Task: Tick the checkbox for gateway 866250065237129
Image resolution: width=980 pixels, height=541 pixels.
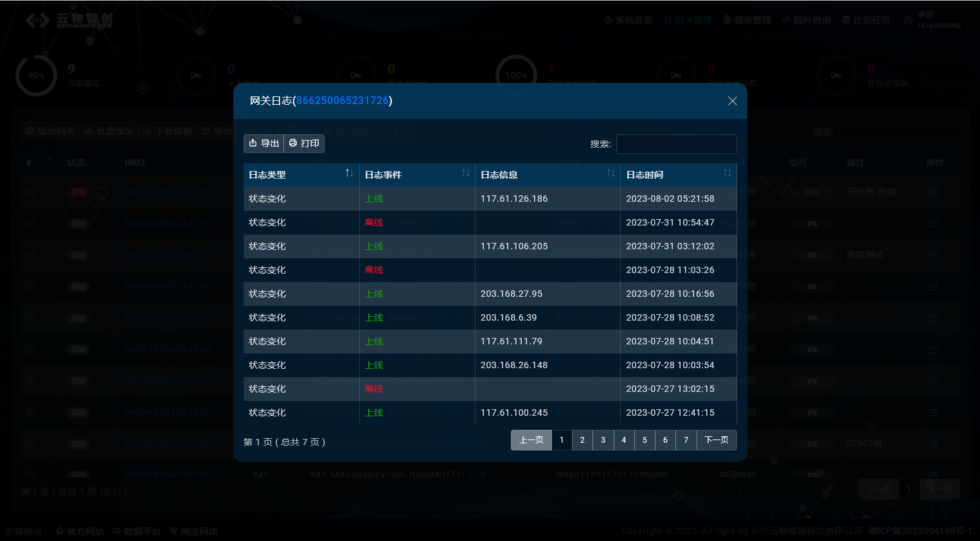Action: (30, 223)
